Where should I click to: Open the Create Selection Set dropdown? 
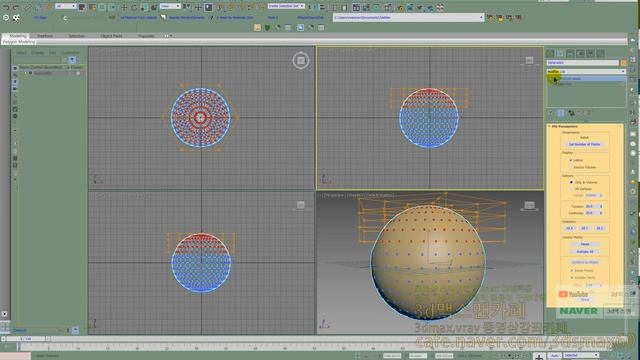click(286, 6)
